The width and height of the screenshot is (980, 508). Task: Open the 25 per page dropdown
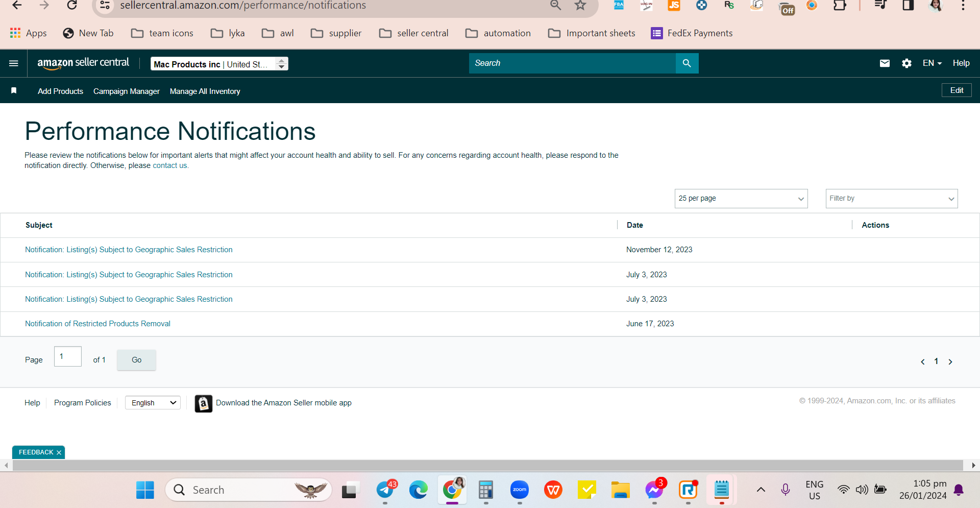[x=741, y=199]
